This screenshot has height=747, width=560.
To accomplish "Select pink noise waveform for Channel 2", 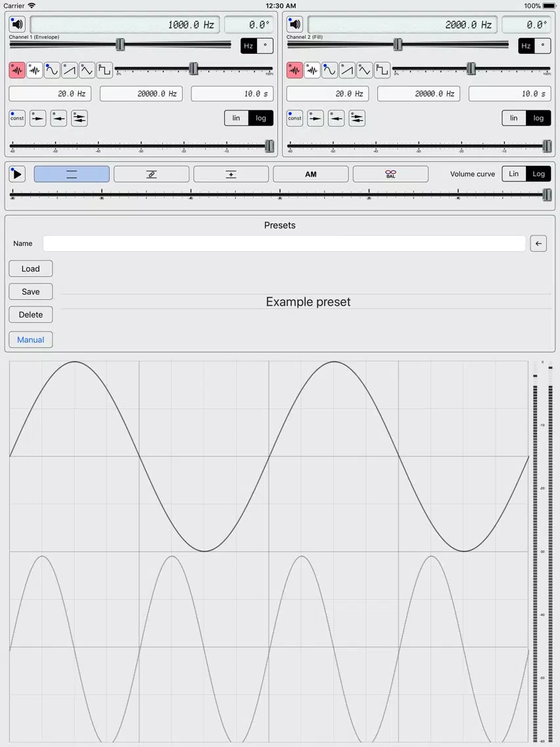I will pyautogui.click(x=294, y=70).
